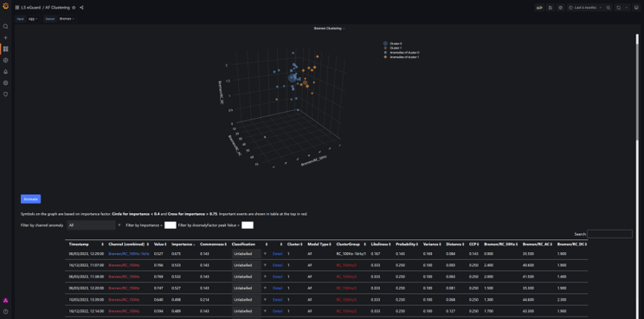
Task: Sort table by Distance column
Action: [455, 244]
